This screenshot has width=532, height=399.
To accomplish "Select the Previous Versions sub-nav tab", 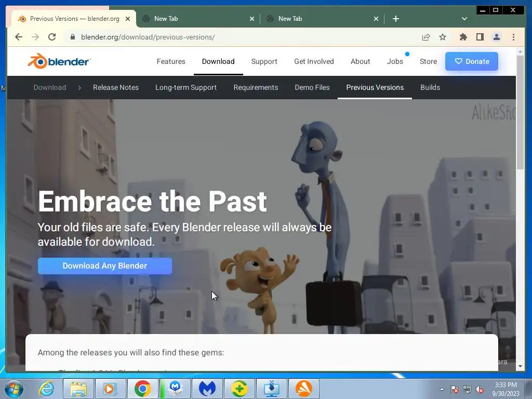I will 375,87.
